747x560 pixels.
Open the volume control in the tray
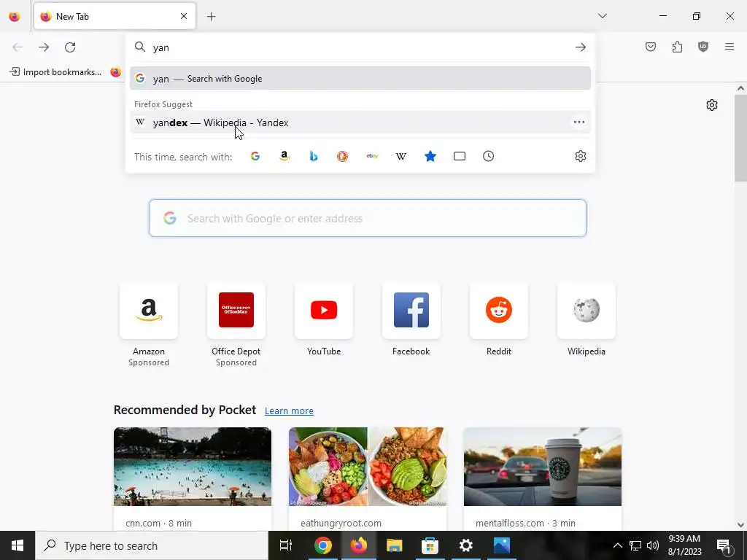coord(653,545)
